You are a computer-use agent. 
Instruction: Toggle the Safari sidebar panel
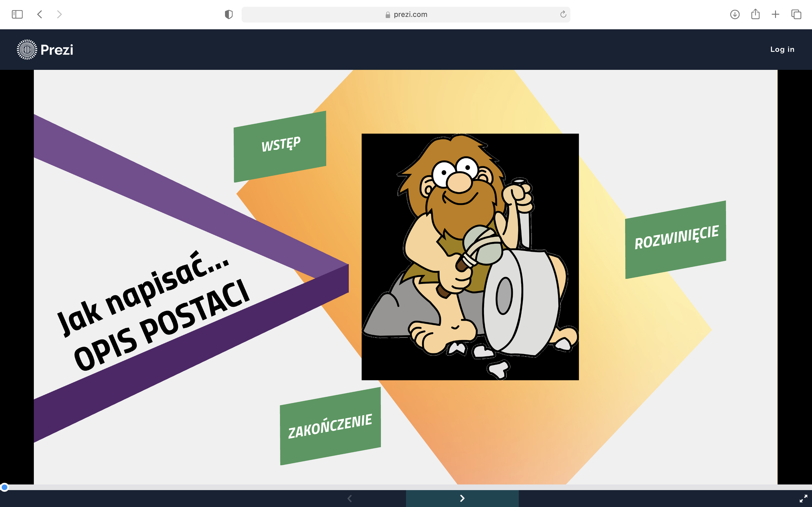(x=17, y=14)
